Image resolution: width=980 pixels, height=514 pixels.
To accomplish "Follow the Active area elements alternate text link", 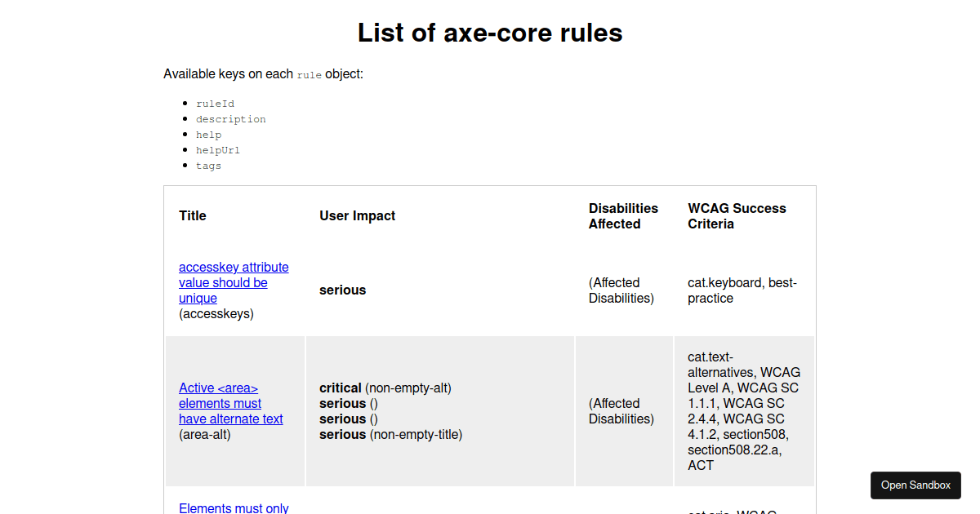I will coord(230,403).
